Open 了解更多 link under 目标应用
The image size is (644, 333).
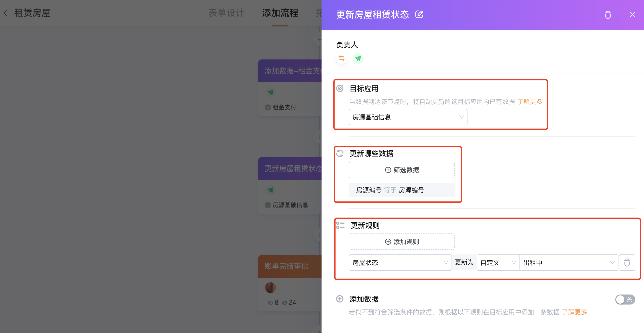(x=530, y=102)
